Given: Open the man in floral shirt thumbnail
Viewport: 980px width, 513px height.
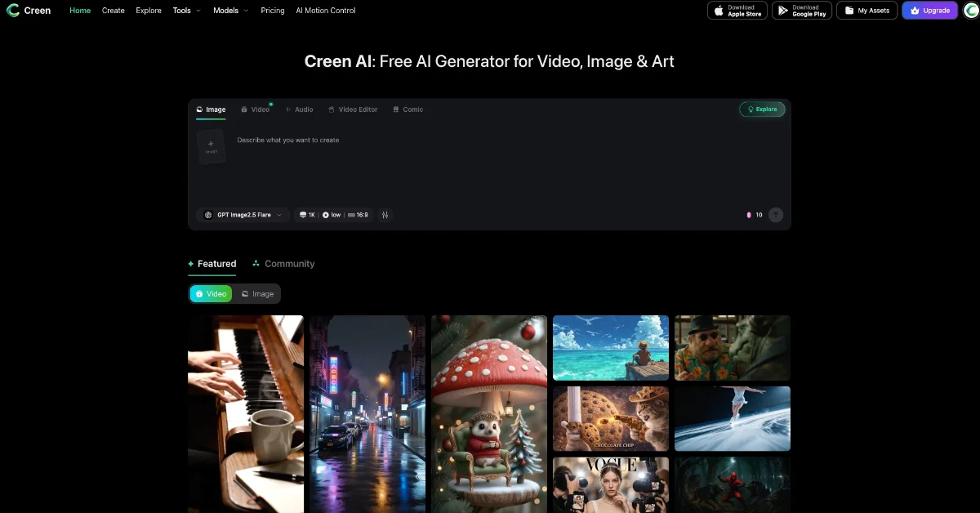Looking at the screenshot, I should 733,348.
